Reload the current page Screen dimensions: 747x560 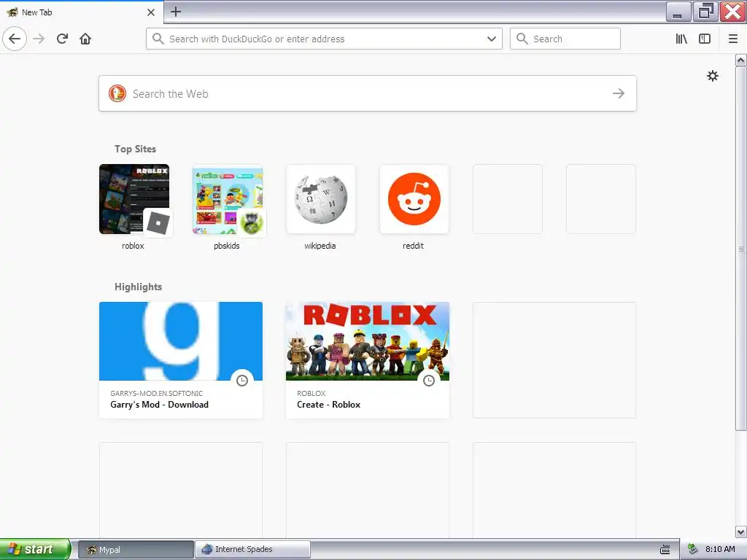click(63, 39)
